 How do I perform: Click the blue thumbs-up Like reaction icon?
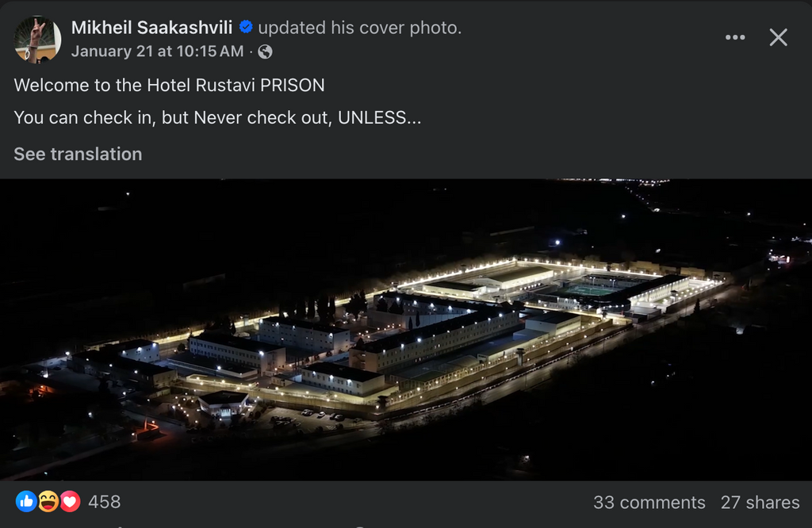pos(26,501)
